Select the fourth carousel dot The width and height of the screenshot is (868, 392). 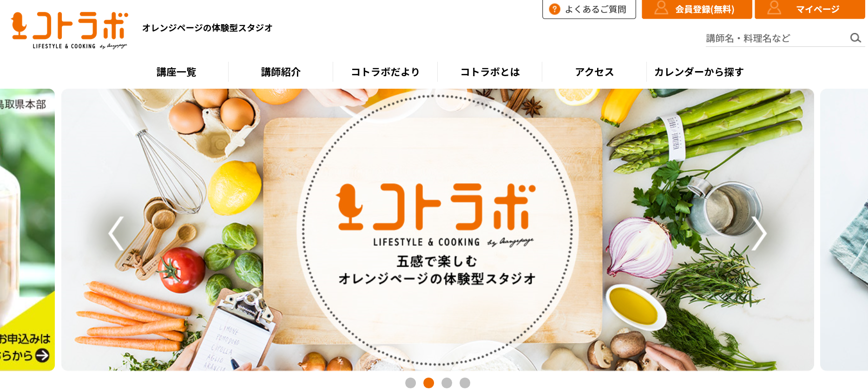465,383
